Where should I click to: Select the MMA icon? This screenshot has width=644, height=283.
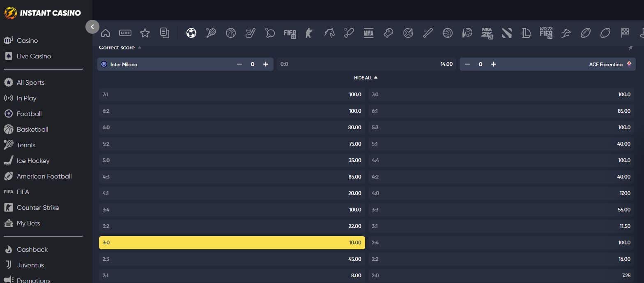(x=368, y=33)
